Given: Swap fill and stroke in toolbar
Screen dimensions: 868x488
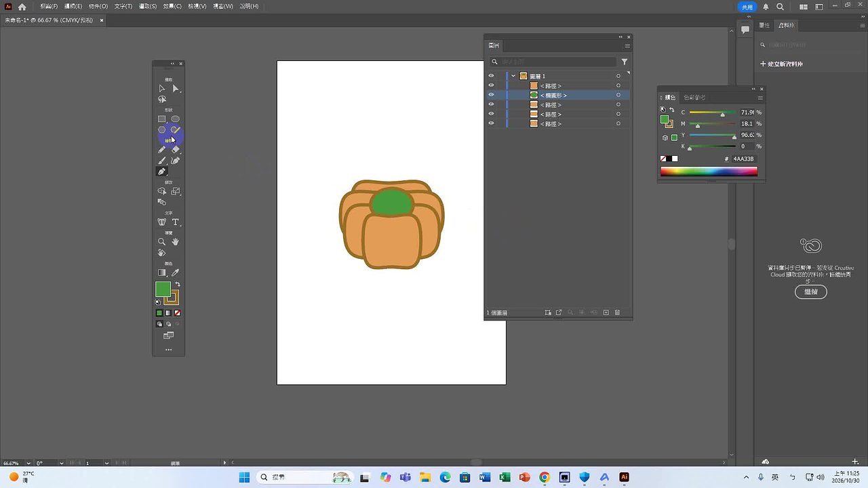Looking at the screenshot, I should point(178,284).
